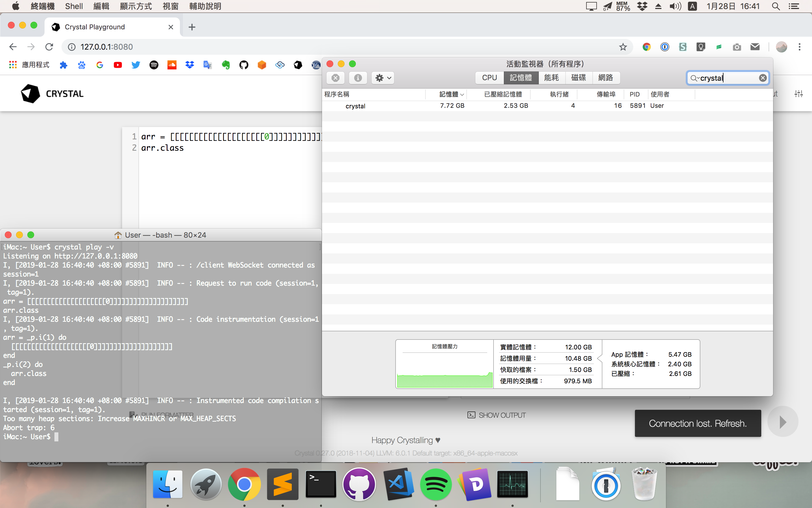Open the 編輯 menu in menu bar
The width and height of the screenshot is (812, 508).
(x=101, y=6)
